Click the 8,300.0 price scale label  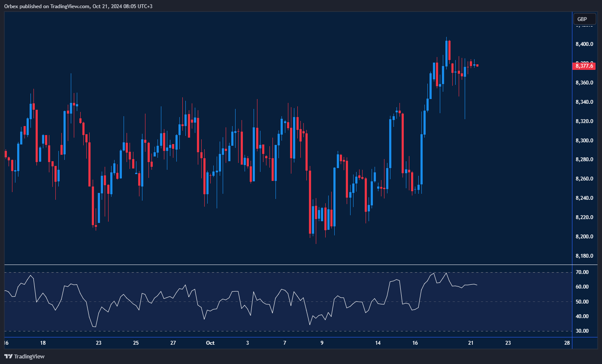coord(584,141)
